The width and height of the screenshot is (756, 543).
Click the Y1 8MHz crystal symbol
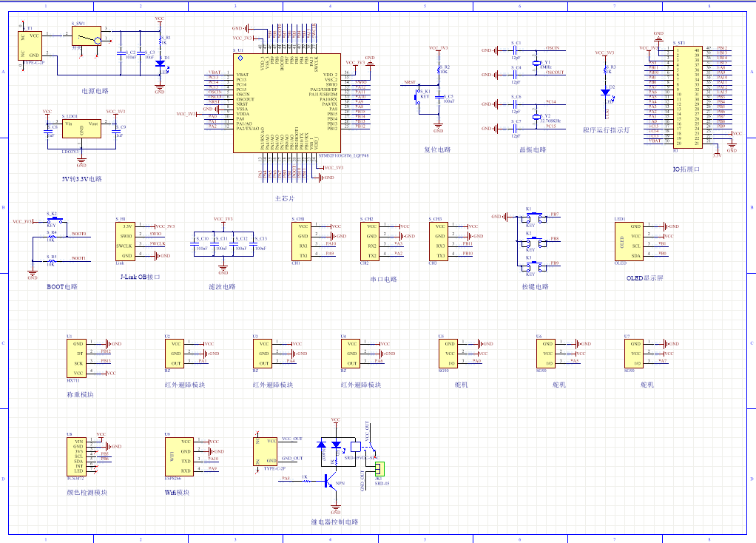[x=536, y=63]
